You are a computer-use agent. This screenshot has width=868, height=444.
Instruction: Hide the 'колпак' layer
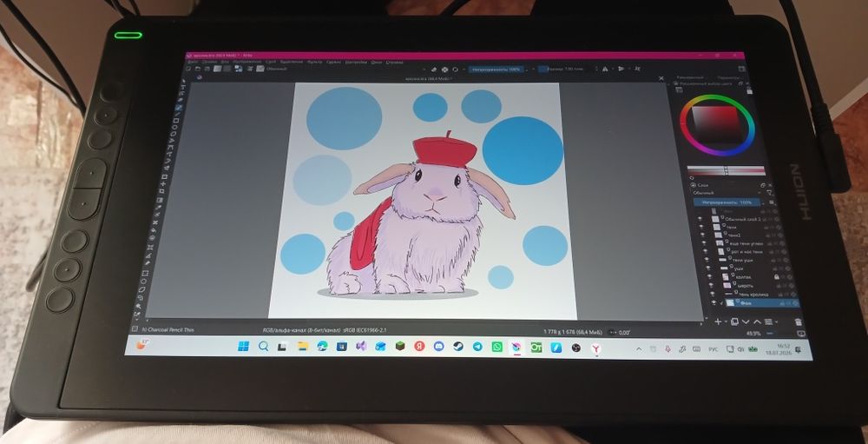[x=710, y=276]
